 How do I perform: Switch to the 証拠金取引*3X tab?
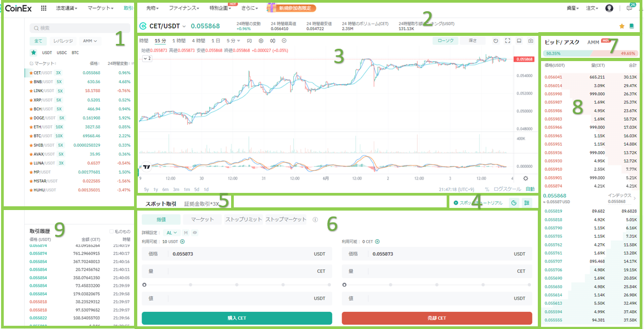pyautogui.click(x=201, y=204)
